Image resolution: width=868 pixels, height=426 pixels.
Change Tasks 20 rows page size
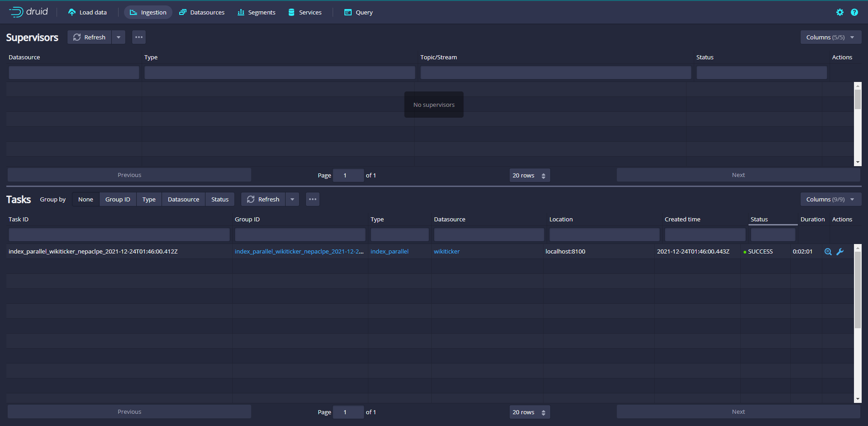click(529, 412)
